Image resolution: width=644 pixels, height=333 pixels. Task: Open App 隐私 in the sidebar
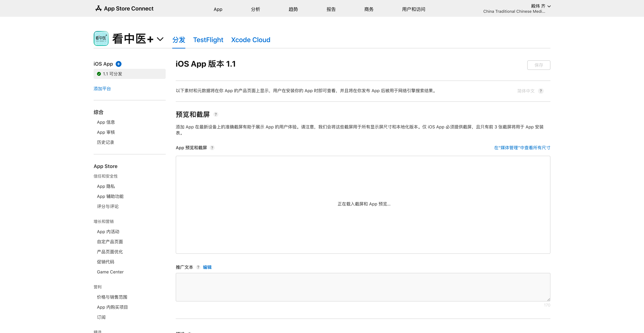[x=106, y=186]
